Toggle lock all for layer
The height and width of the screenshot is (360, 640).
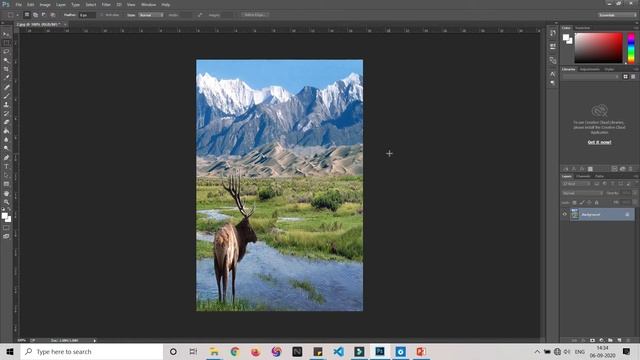[596, 202]
